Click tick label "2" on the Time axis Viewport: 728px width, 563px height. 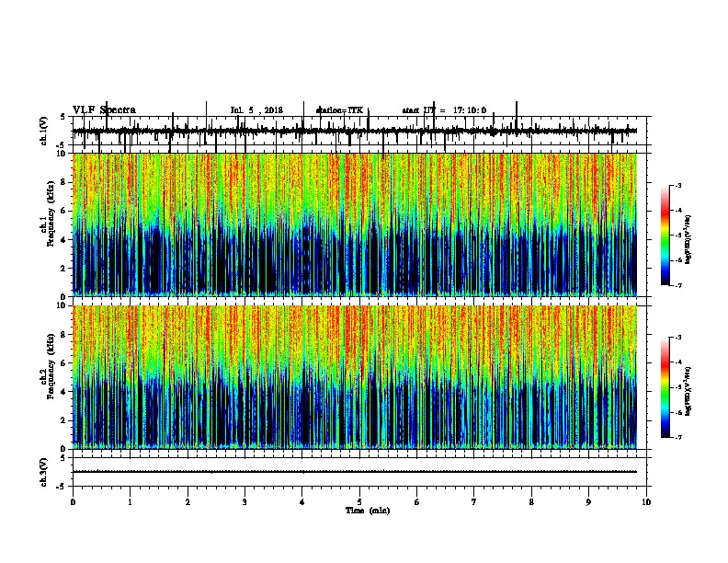point(188,502)
